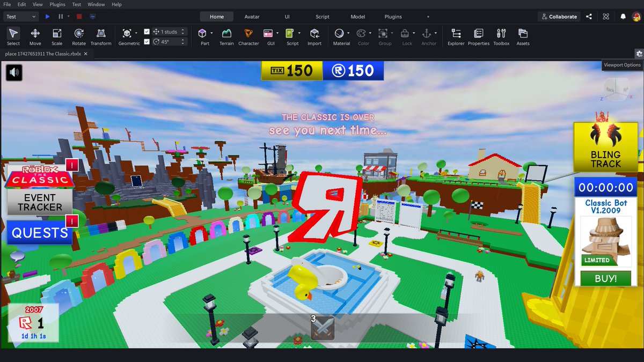Expand the Part dropdown arrow
The image size is (644, 362).
coord(211,33)
